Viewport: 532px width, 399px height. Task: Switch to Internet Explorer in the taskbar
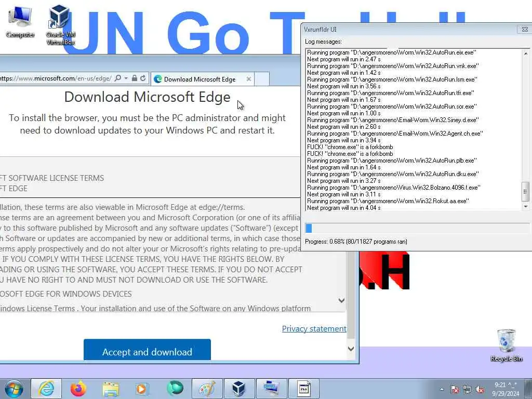click(46, 389)
